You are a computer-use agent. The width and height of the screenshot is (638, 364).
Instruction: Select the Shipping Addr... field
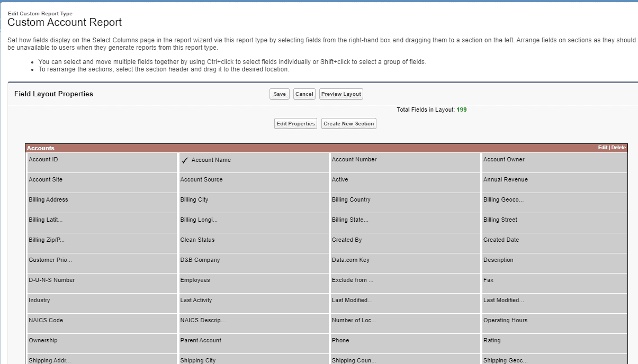pos(103,359)
